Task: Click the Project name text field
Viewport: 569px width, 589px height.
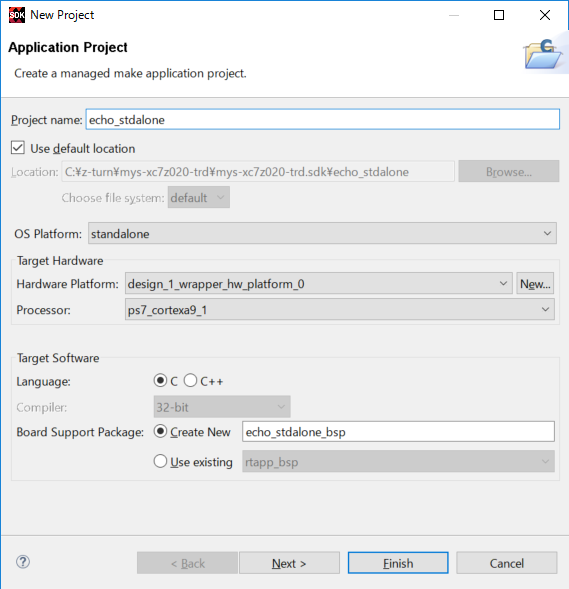Action: [323, 119]
